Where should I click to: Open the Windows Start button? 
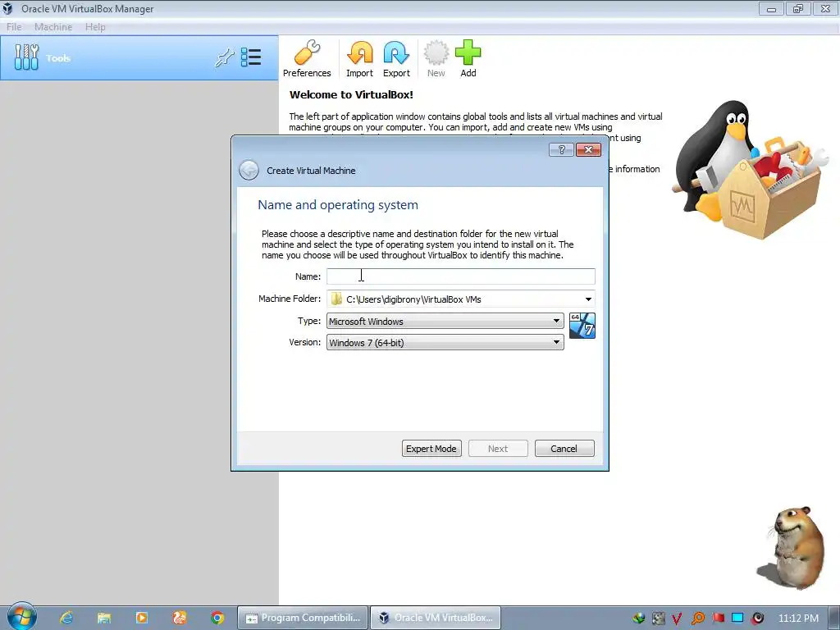coord(21,617)
